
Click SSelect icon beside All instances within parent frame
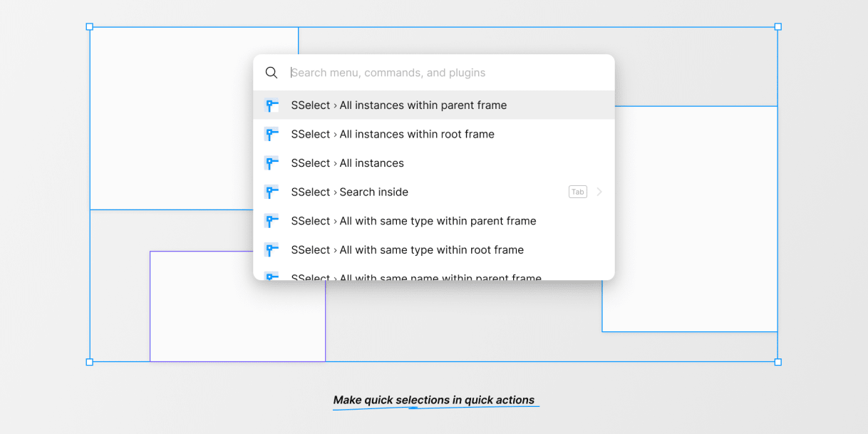(x=272, y=105)
